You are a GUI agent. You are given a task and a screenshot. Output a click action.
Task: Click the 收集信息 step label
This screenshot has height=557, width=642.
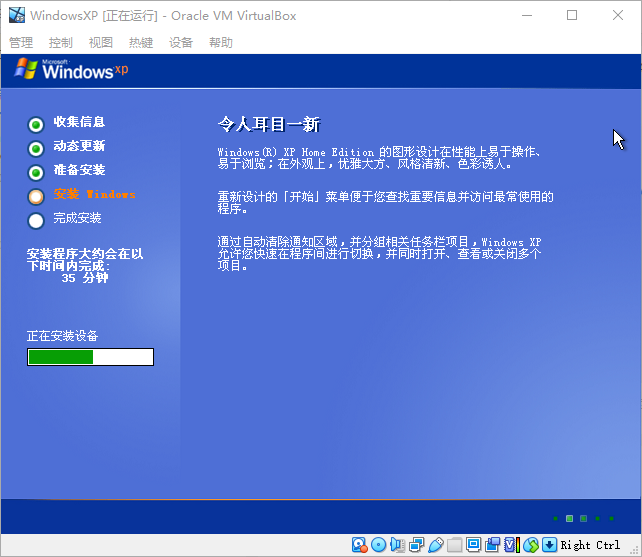tap(79, 122)
